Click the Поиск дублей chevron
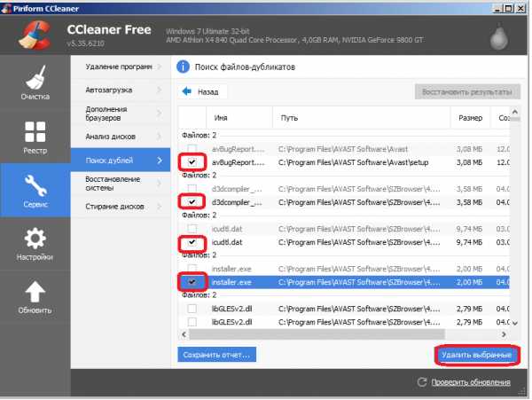Image resolution: width=532 pixels, height=400 pixels. [x=160, y=161]
